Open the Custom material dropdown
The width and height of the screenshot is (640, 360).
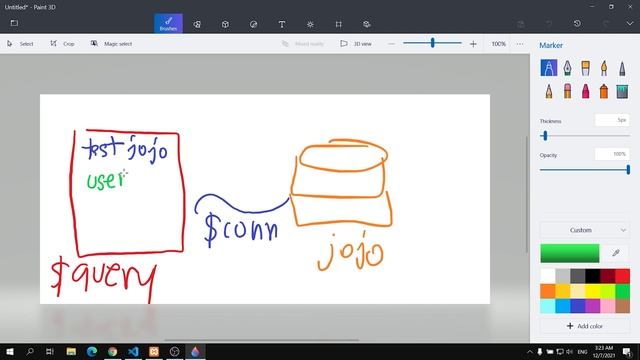(585, 230)
